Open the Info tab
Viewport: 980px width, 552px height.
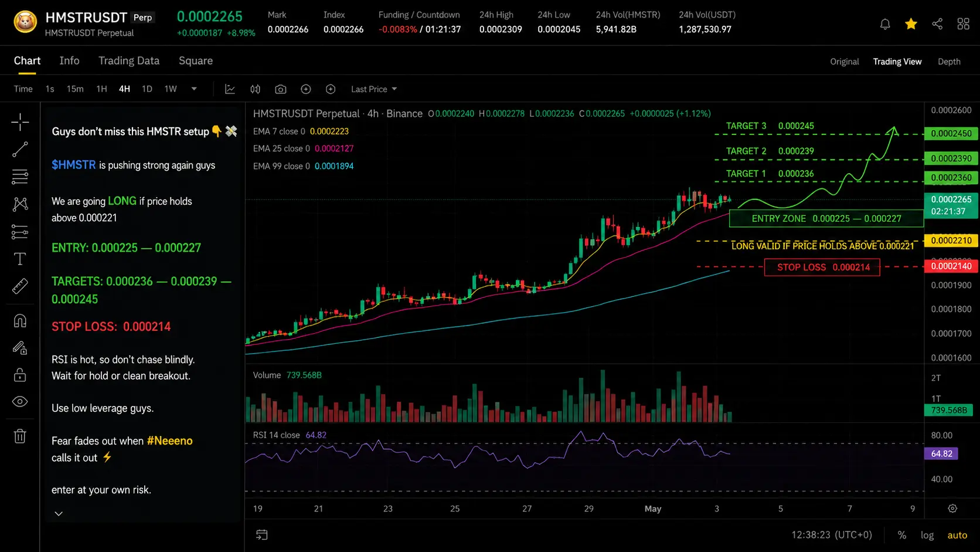pyautogui.click(x=69, y=61)
